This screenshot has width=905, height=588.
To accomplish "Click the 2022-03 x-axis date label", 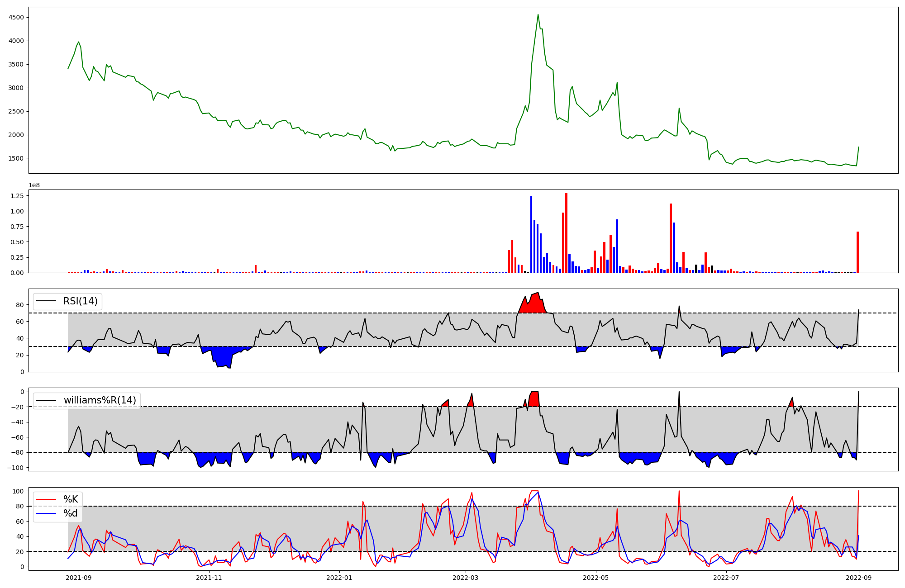I will coord(465,578).
